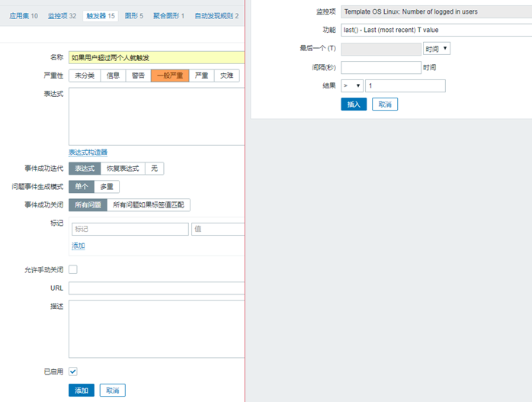This screenshot has width=532, height=402.
Task: Set severity to 警告
Action: pos(138,76)
